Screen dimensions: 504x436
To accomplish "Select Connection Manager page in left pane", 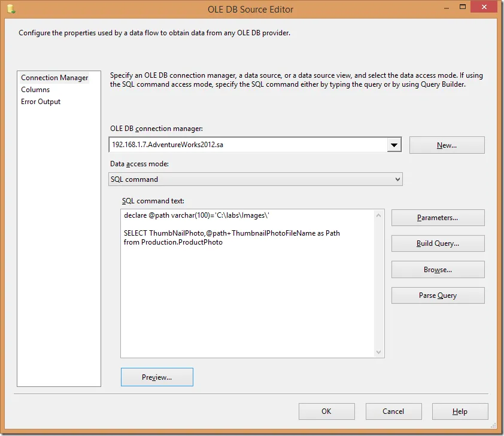I will click(x=54, y=78).
